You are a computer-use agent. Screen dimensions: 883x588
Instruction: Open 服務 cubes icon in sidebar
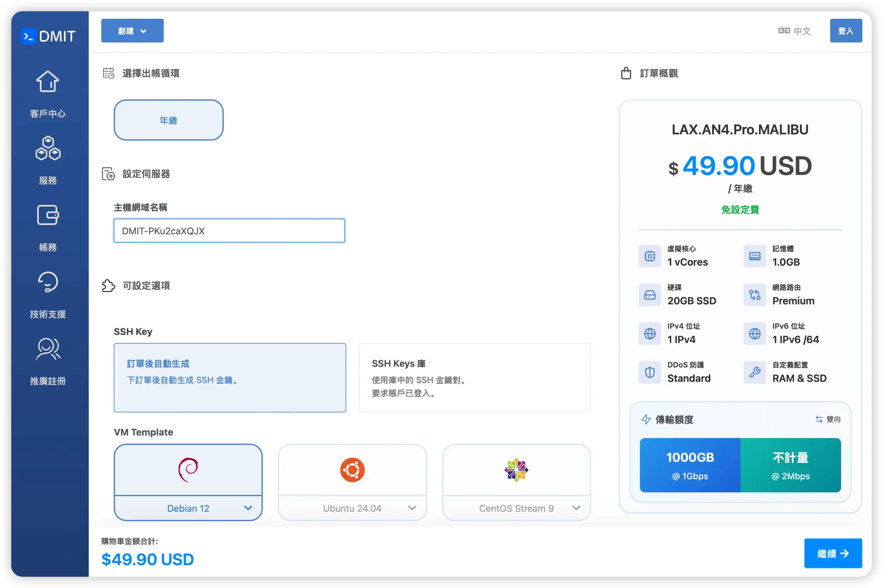pos(48,148)
